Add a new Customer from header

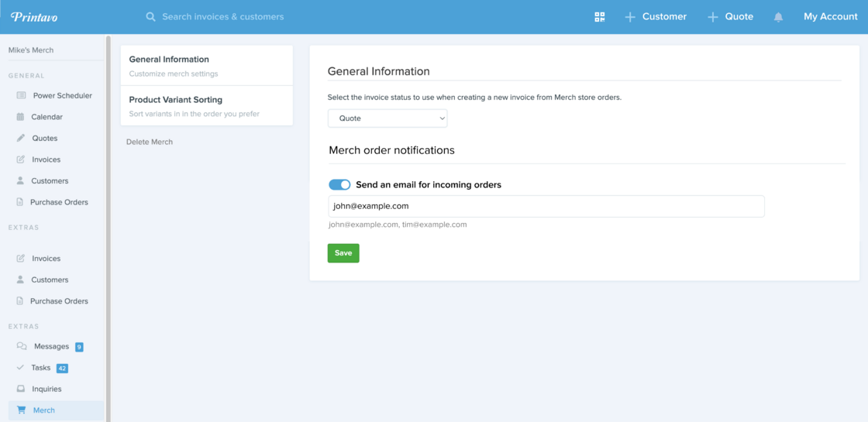656,16
